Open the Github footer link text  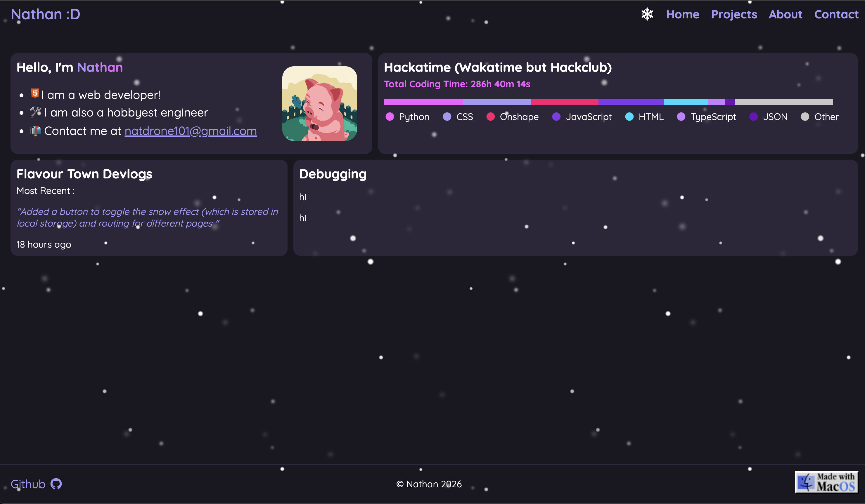click(28, 484)
